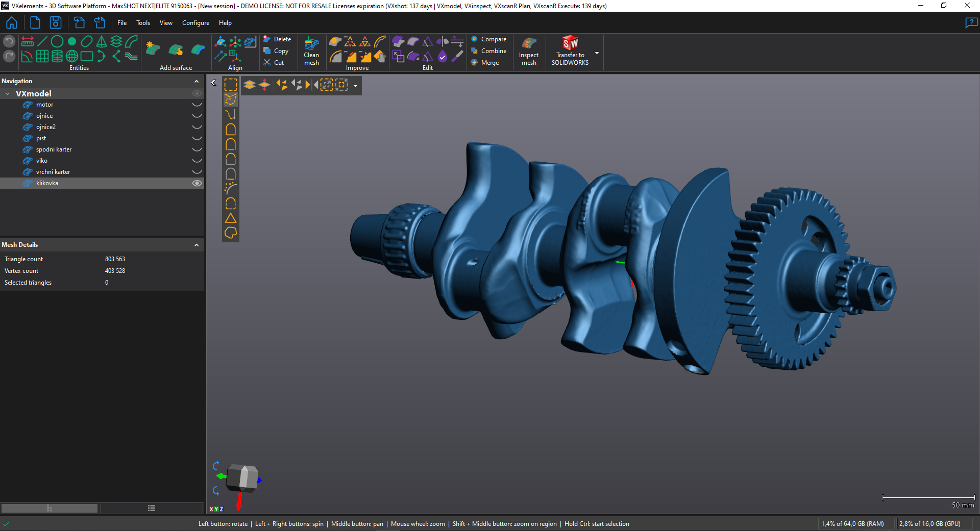Collapse the VXmodel tree node
The width and height of the screenshot is (980, 531).
coord(8,94)
